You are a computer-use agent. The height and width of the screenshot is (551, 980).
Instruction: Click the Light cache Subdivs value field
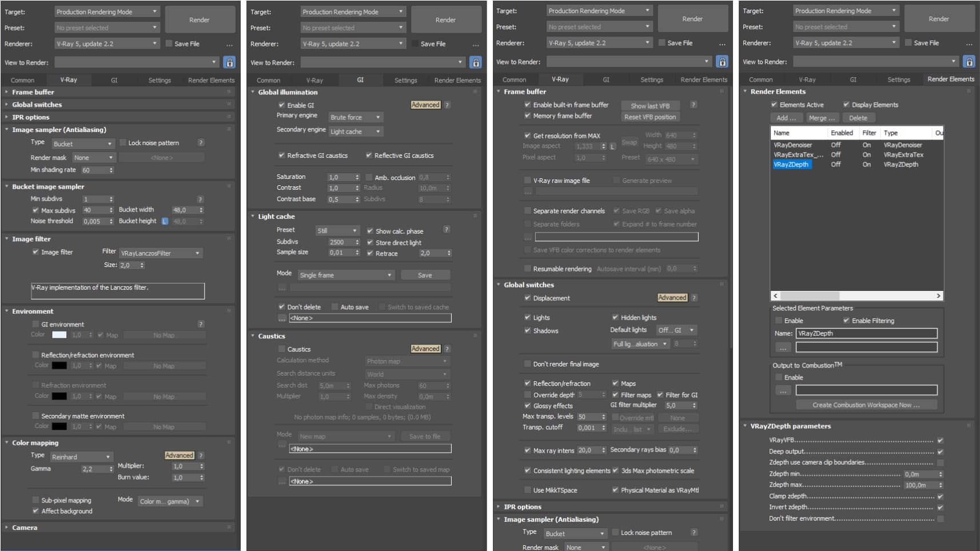point(341,242)
